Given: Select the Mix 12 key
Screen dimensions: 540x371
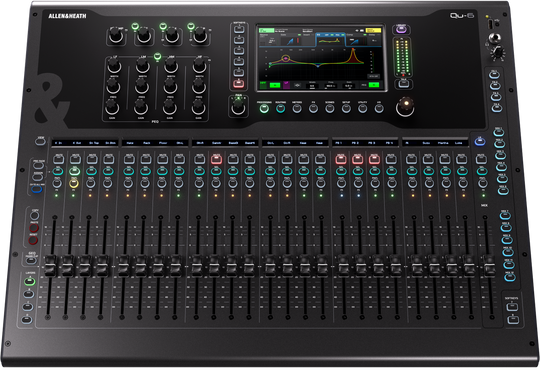Looking at the screenshot, I should (510, 277).
